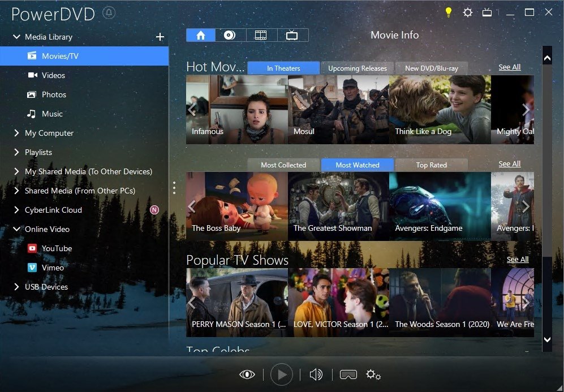564x392 pixels.
Task: Select Movies/TV in the sidebar
Action: (84, 56)
